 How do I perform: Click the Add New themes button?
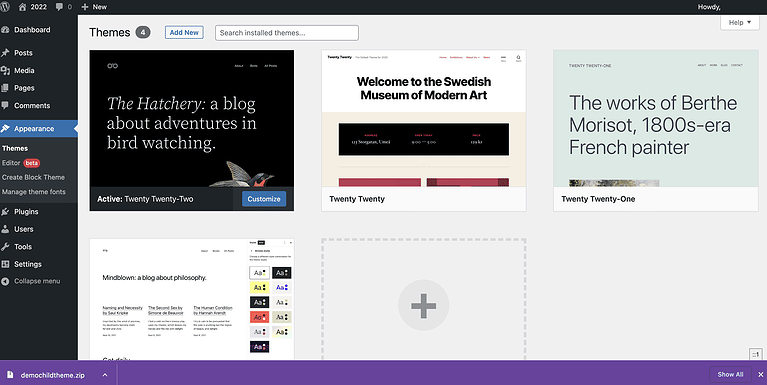pyautogui.click(x=184, y=32)
